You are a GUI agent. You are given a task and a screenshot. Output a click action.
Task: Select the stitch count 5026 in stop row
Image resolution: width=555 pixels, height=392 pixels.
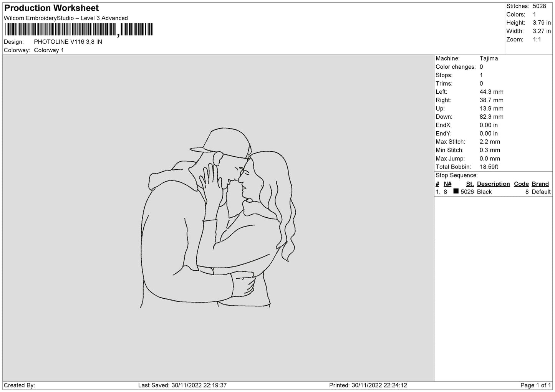point(467,192)
